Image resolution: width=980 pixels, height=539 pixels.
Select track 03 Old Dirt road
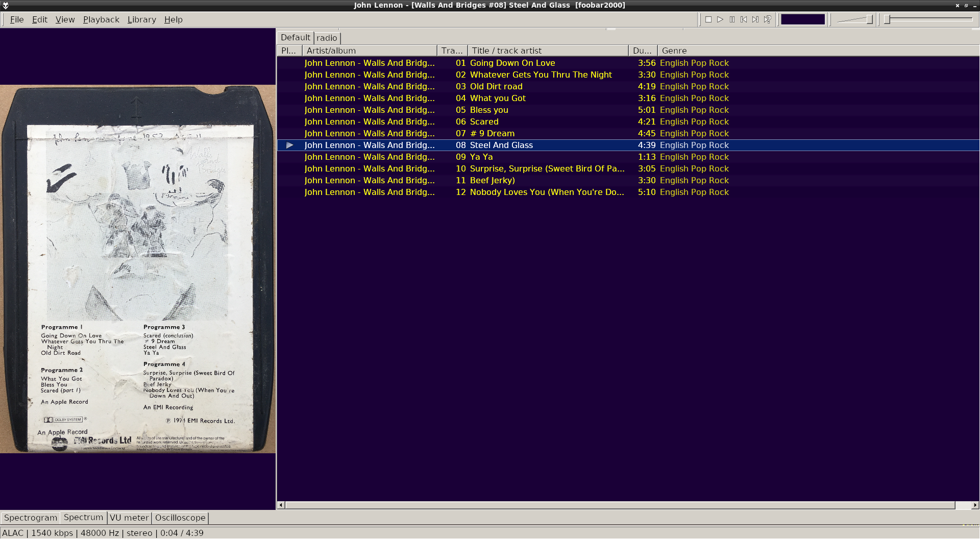[628, 86]
